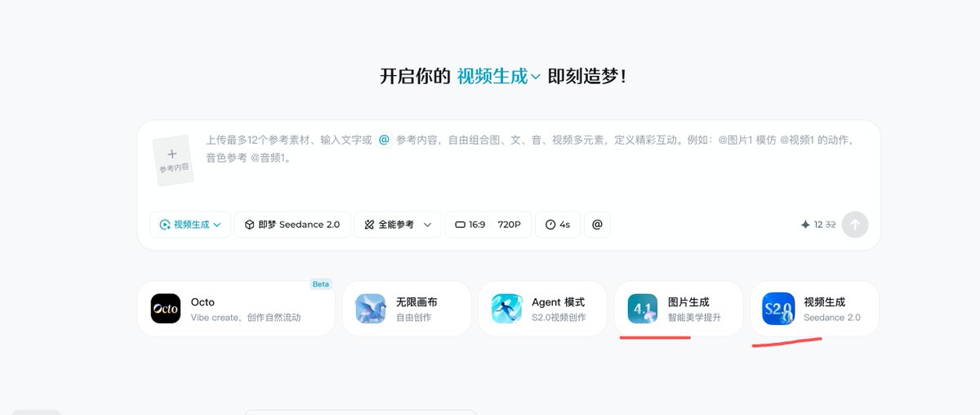Screen dimensions: 980x415
Task: Click the cube icon beside 即梦
Action: coord(249,225)
